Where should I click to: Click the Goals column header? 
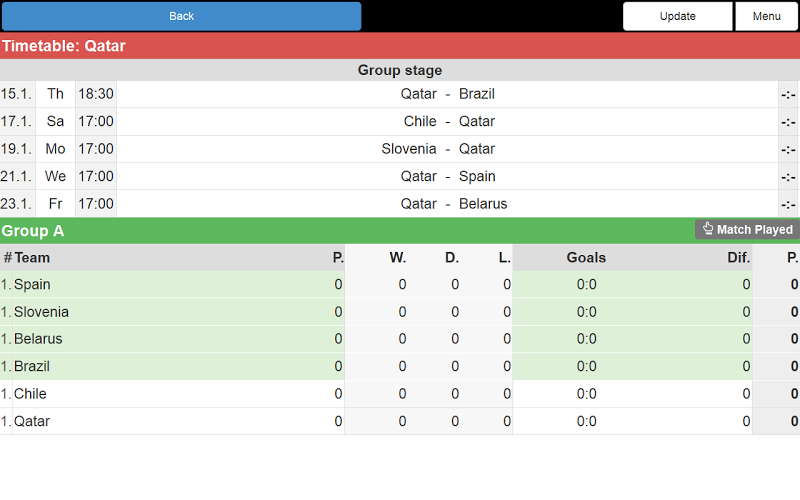(x=586, y=258)
